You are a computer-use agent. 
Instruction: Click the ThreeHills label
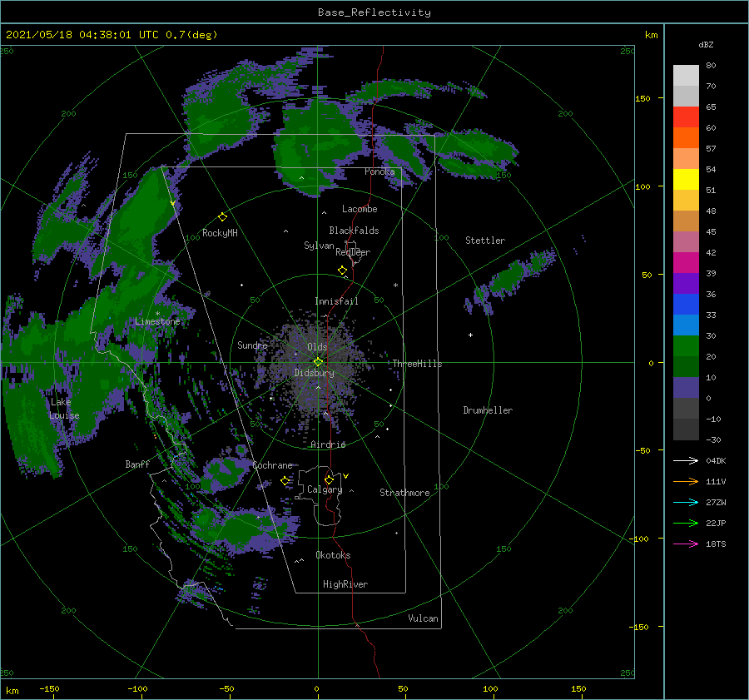417,364
